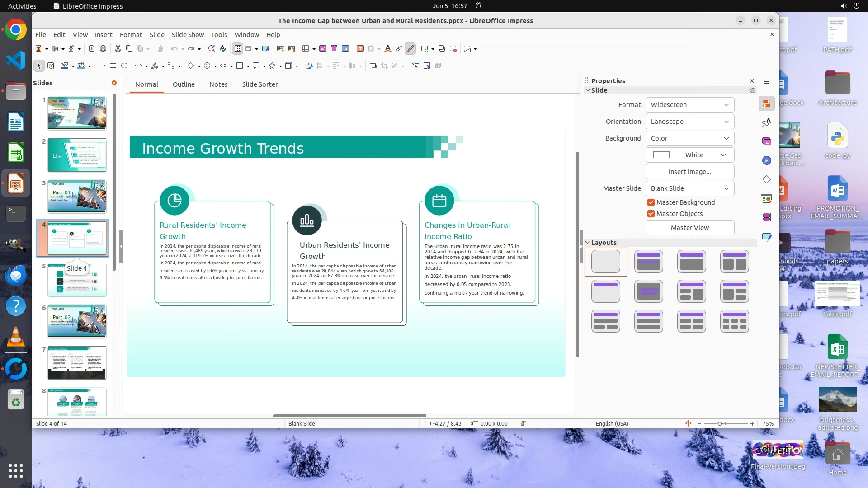Select the Title, Content layout option
This screenshot has height=488, width=868.
[692, 262]
